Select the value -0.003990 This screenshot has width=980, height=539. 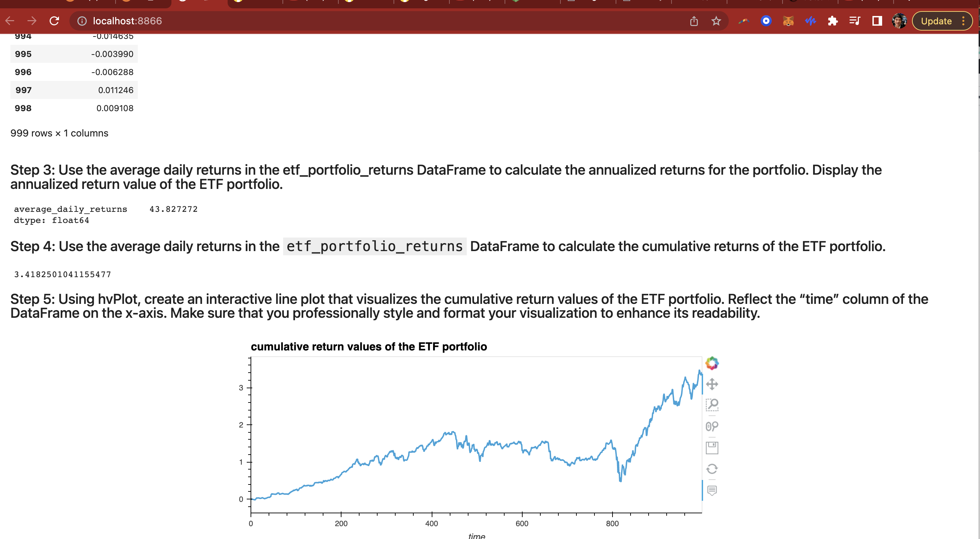pos(112,54)
